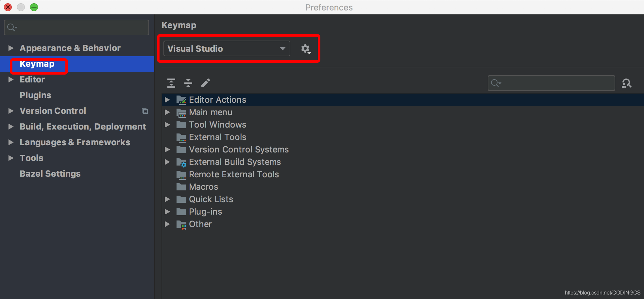Select the Tool Windows row
Viewport: 644px width, 299px height.
click(x=403, y=125)
